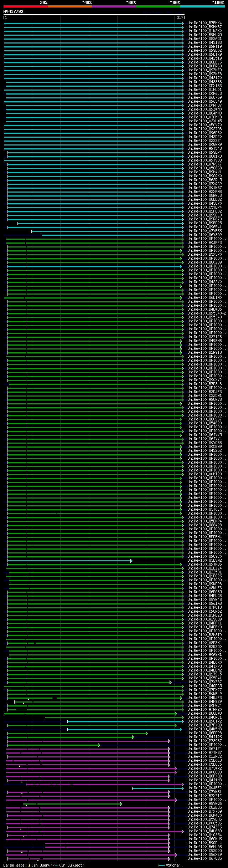Click the UniRef100_A0A9R1 label
The width and height of the screenshot is (228, 868).
(204, 655)
